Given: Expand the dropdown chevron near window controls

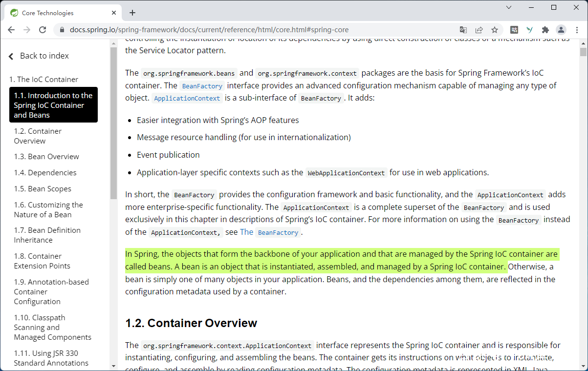Looking at the screenshot, I should pos(509,7).
